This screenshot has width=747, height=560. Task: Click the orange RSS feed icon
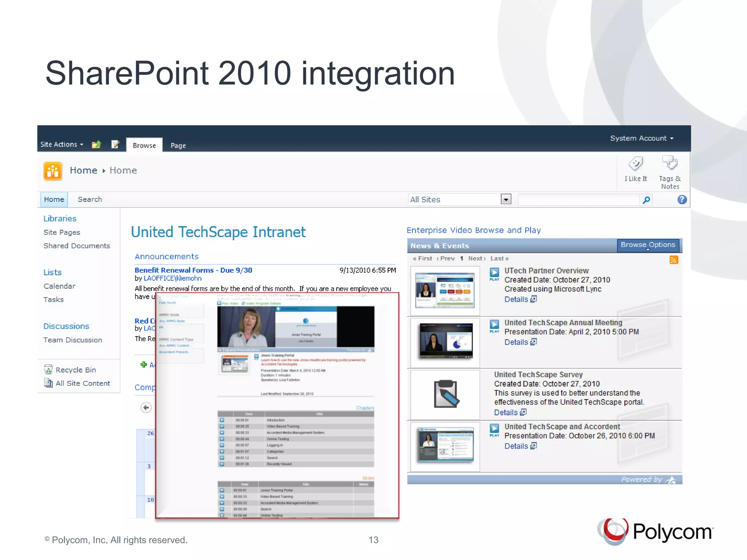coord(674,260)
